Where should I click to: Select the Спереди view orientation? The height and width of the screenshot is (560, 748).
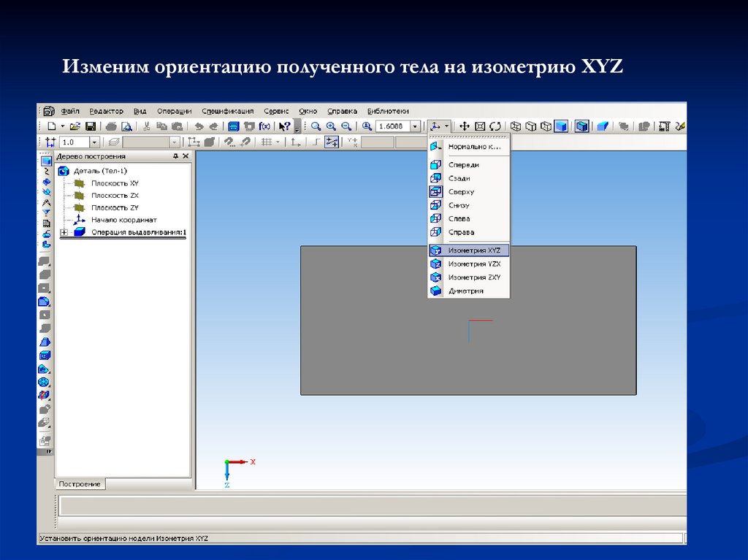click(469, 164)
